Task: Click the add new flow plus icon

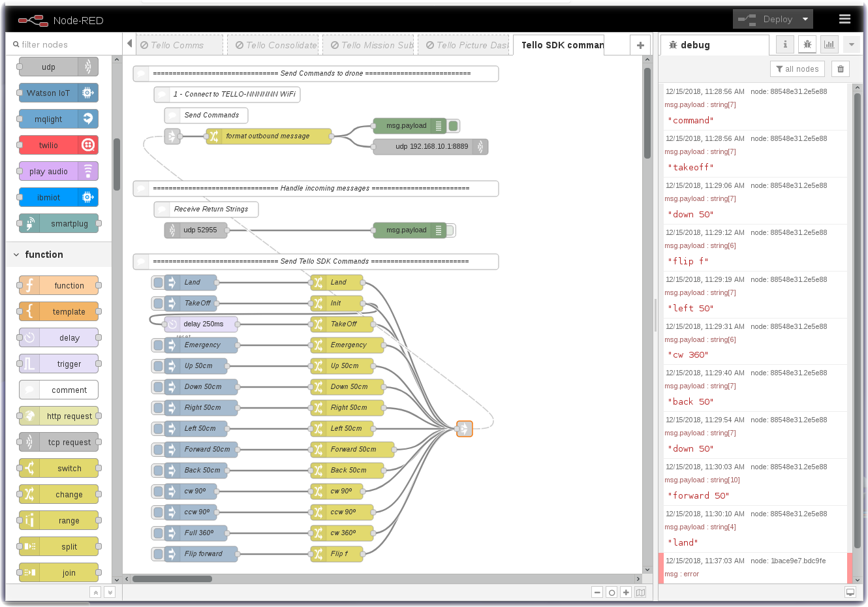Action: 640,45
